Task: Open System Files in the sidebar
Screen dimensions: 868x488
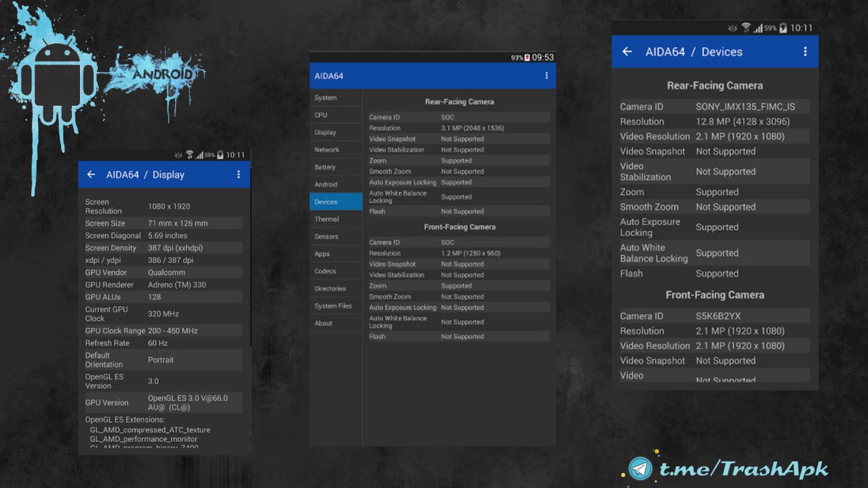Action: tap(336, 306)
